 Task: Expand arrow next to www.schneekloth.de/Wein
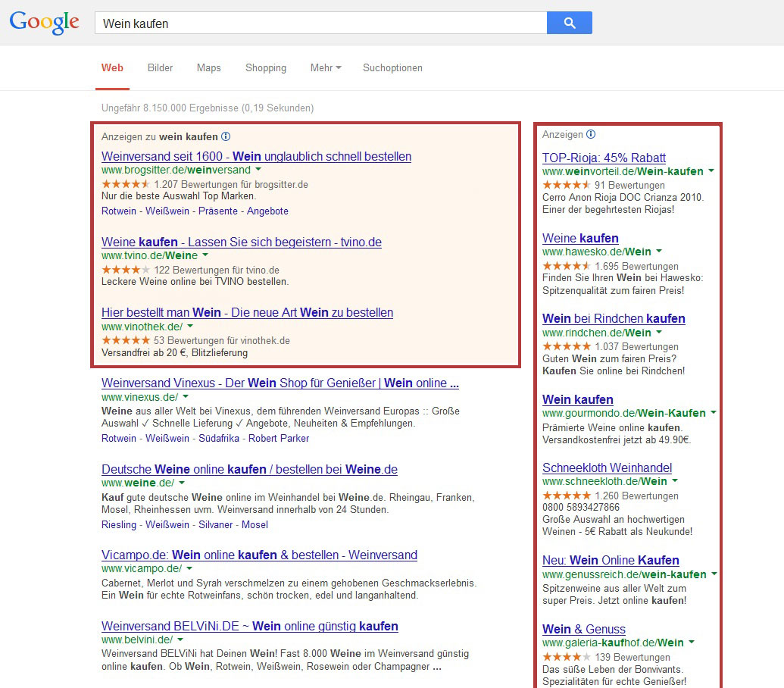tap(674, 480)
